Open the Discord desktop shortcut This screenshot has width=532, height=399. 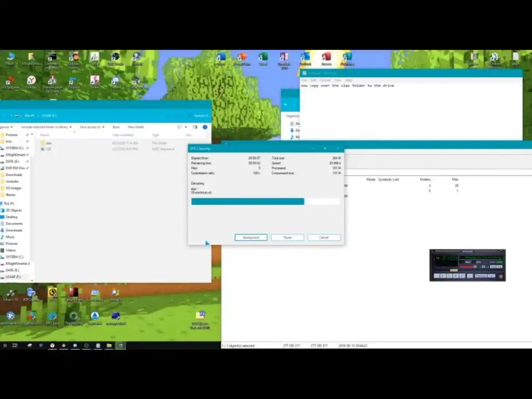click(x=116, y=83)
